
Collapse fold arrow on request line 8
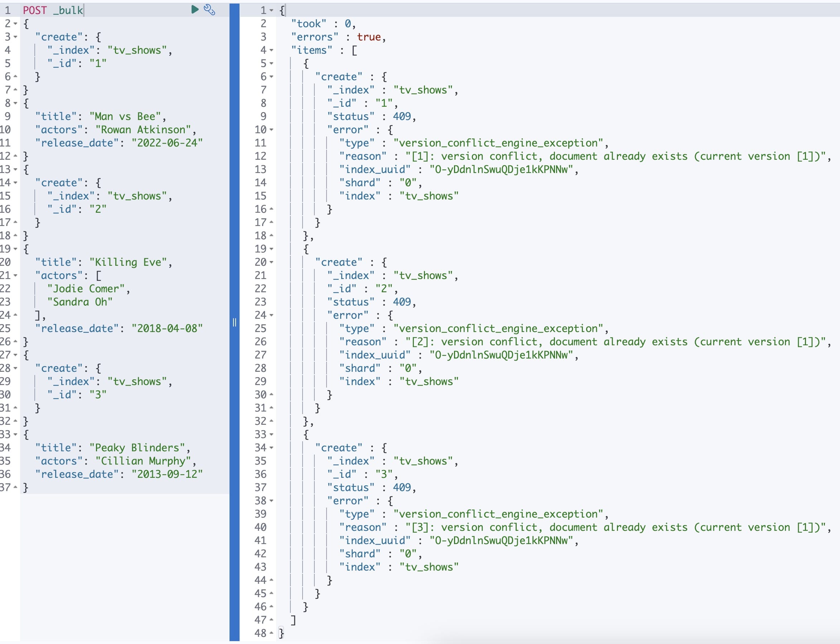click(x=15, y=103)
